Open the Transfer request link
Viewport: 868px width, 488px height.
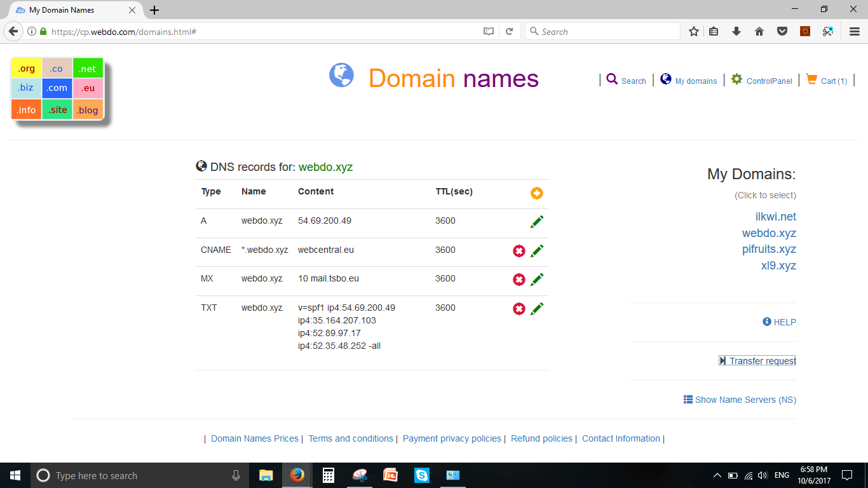(x=757, y=361)
